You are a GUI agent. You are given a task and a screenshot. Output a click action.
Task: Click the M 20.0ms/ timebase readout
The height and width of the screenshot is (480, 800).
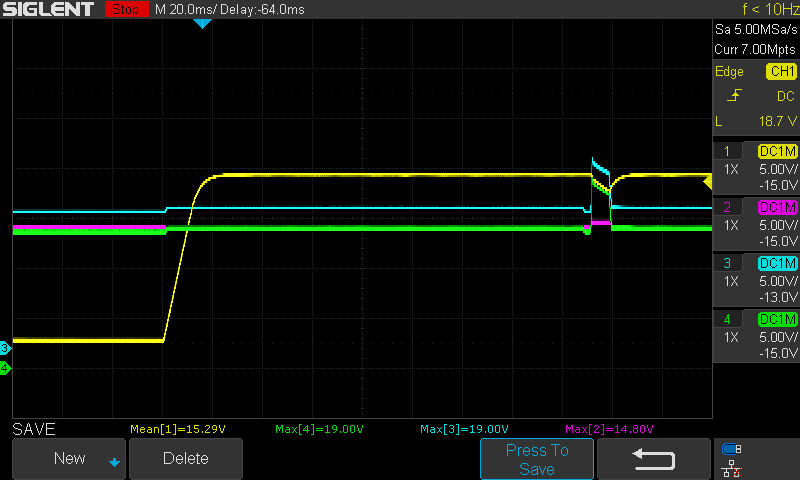coord(186,10)
